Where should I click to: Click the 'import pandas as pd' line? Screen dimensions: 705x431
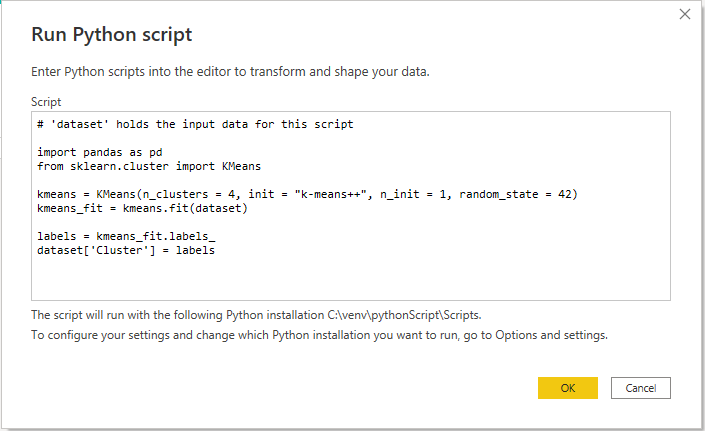pyautogui.click(x=99, y=152)
